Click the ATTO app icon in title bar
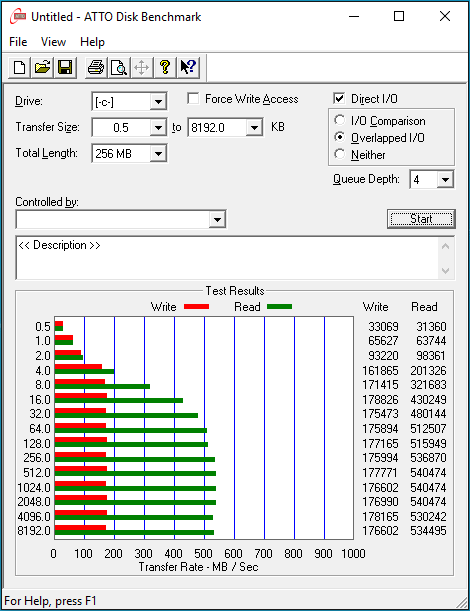The height and width of the screenshot is (611, 470). (x=18, y=17)
